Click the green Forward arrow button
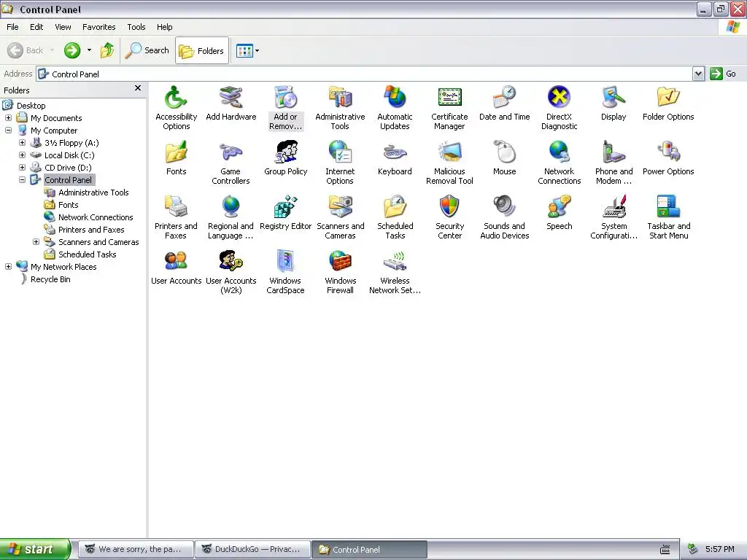The image size is (747, 560). [x=72, y=50]
